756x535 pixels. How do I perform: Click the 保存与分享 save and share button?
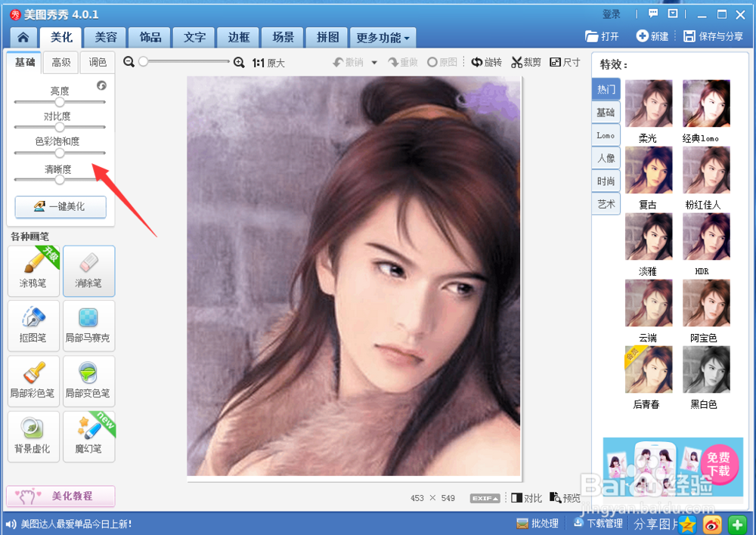pos(714,36)
